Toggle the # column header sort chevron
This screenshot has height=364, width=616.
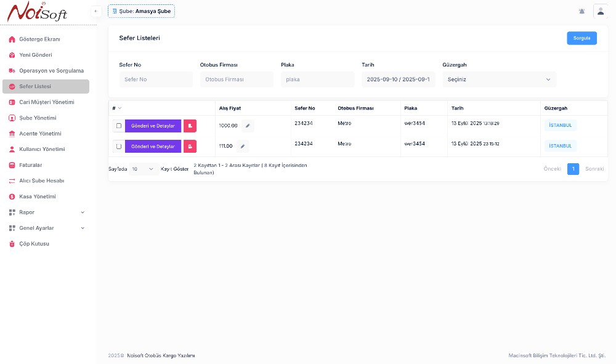click(x=120, y=108)
